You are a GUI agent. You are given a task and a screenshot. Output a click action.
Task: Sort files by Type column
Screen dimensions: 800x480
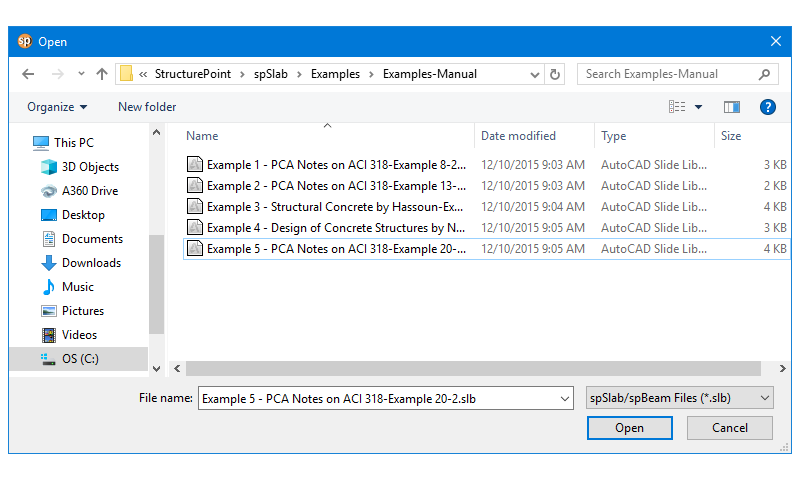click(613, 136)
